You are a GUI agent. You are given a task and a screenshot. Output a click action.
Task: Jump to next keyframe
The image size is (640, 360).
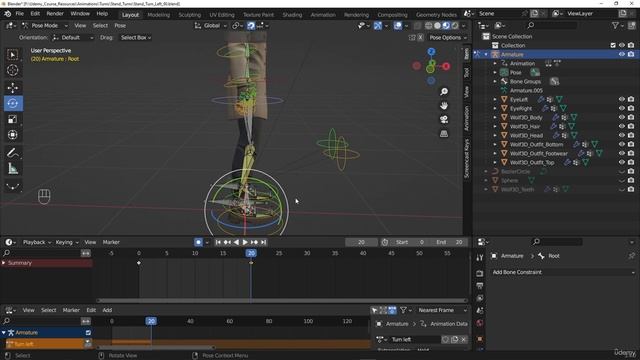pos(254,242)
